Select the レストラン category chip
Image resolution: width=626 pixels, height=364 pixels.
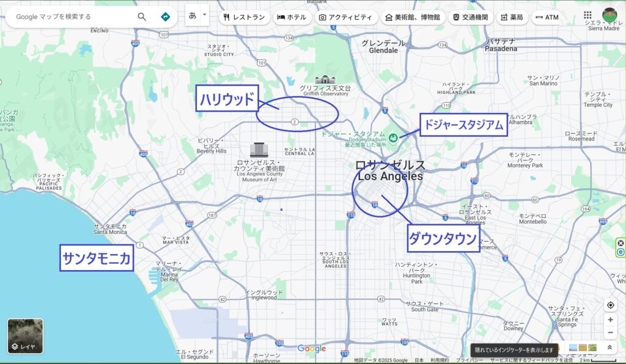click(x=245, y=17)
